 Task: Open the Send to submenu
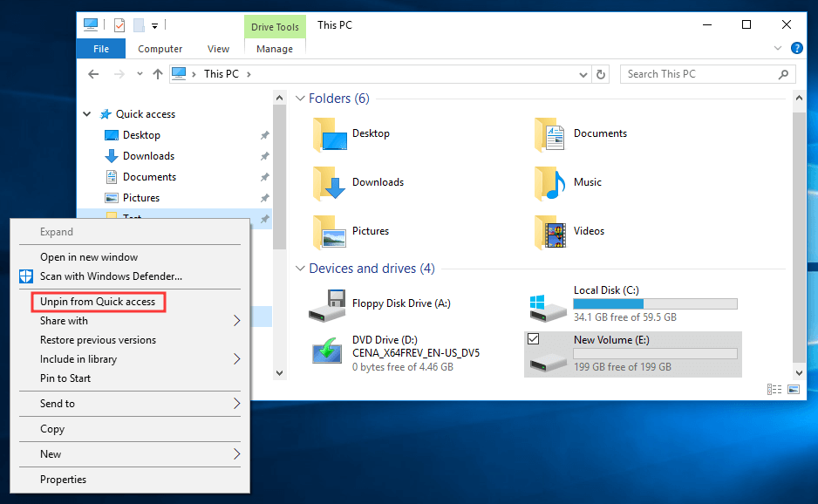pyautogui.click(x=130, y=404)
